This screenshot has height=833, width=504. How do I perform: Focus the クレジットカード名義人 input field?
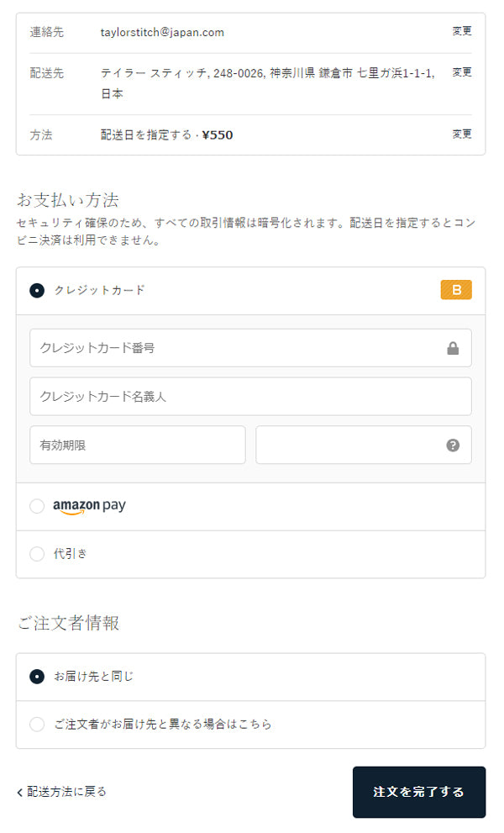coord(250,396)
